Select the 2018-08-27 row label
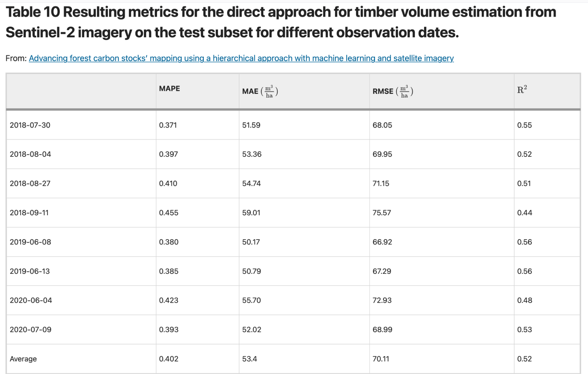 pyautogui.click(x=30, y=183)
